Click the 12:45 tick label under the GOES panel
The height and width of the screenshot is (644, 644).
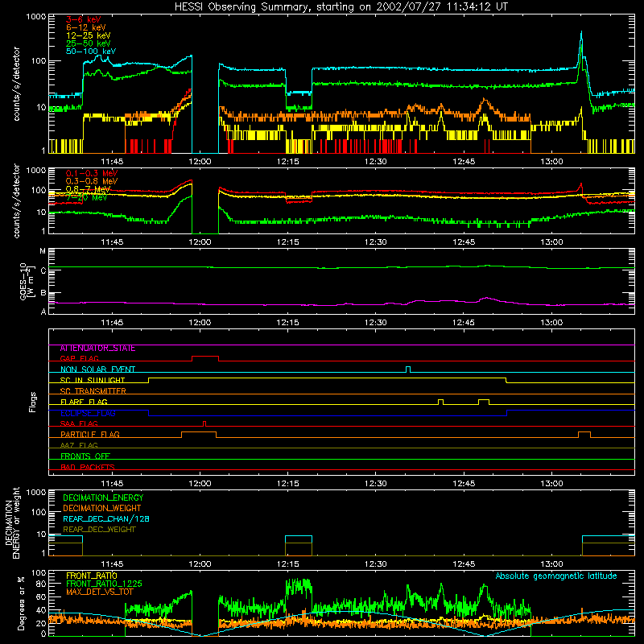464,323
